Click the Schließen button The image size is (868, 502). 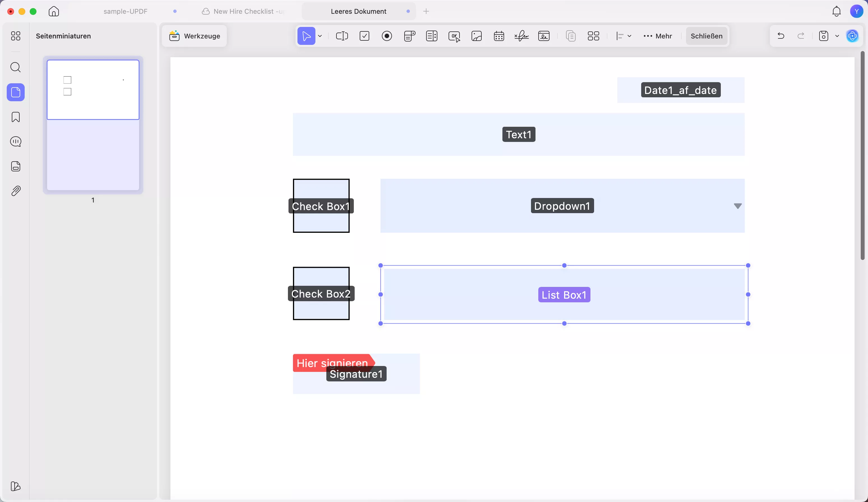(x=707, y=36)
